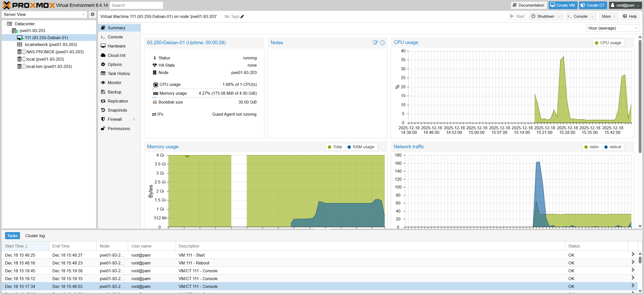
Task: Open Cloud-Init settings via its cloud icon
Action: [x=103, y=55]
